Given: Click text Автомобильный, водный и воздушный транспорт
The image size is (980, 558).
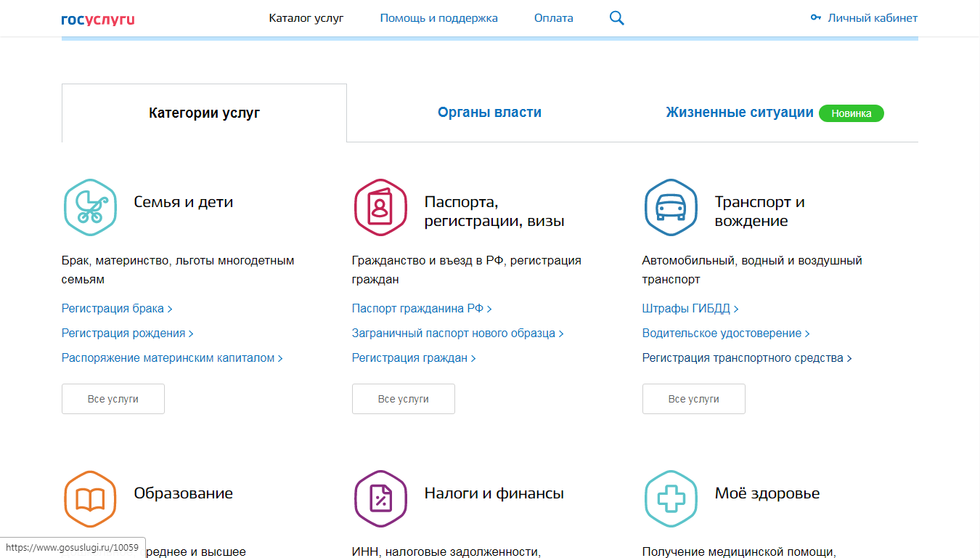Looking at the screenshot, I should tap(752, 270).
